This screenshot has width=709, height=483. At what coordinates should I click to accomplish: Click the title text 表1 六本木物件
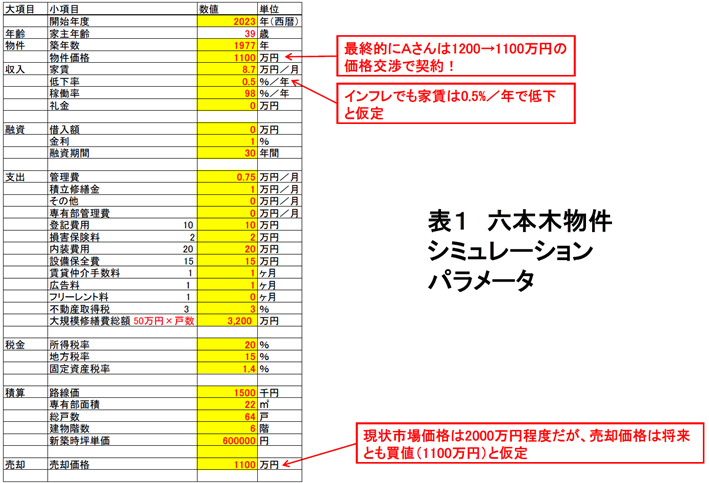pos(512,220)
